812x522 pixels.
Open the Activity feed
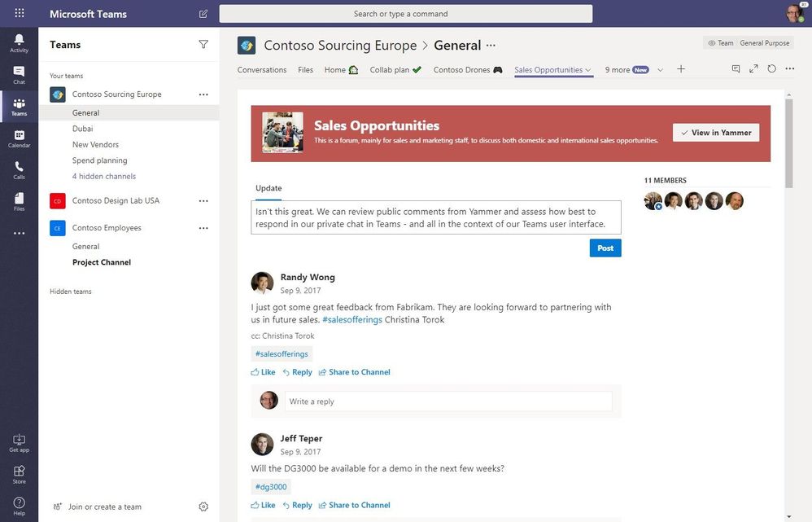point(20,43)
